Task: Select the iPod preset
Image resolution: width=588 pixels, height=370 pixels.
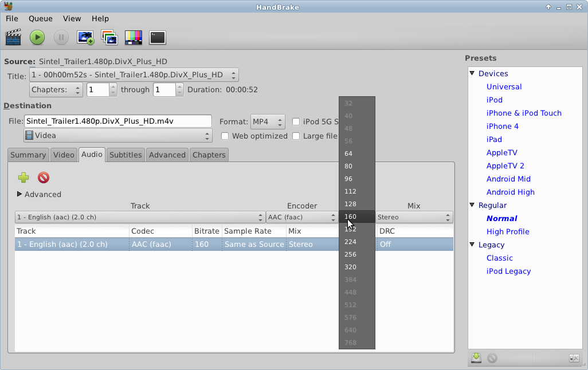Action: [x=495, y=100]
